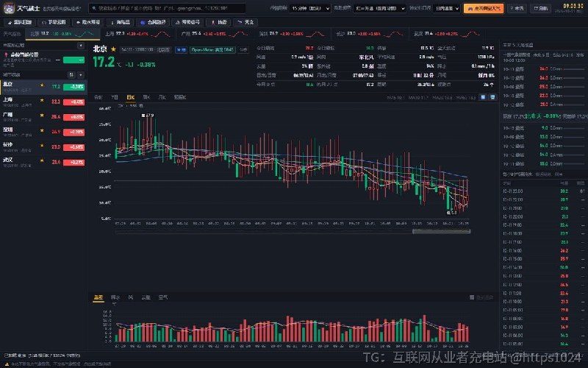The width and height of the screenshot is (588, 368).
Task: Select 上海 in the city watchlist
Action: pyautogui.click(x=43, y=102)
